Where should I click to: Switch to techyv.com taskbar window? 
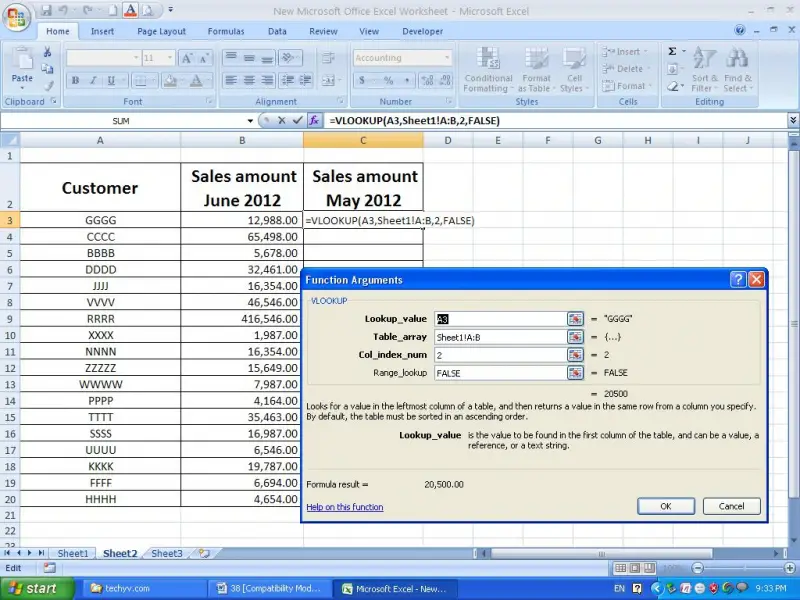click(x=144, y=589)
